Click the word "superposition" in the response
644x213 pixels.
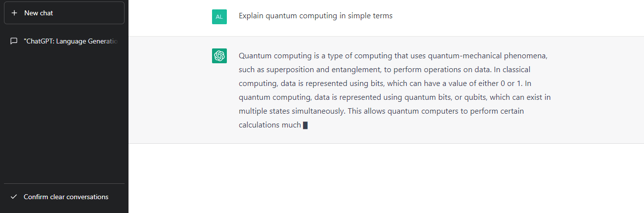[288, 70]
